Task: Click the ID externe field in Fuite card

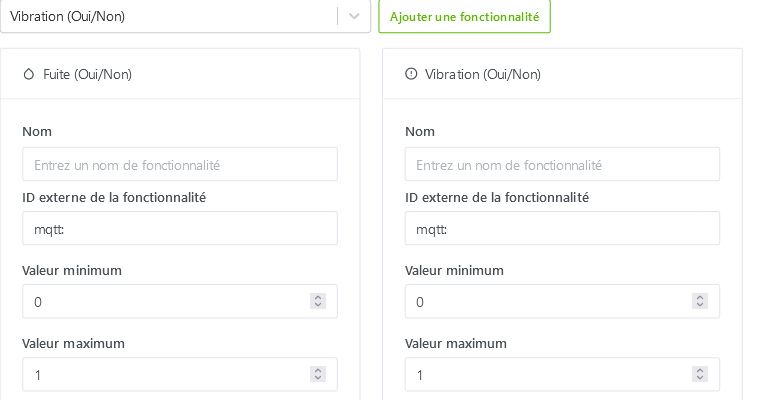Action: coord(180,228)
